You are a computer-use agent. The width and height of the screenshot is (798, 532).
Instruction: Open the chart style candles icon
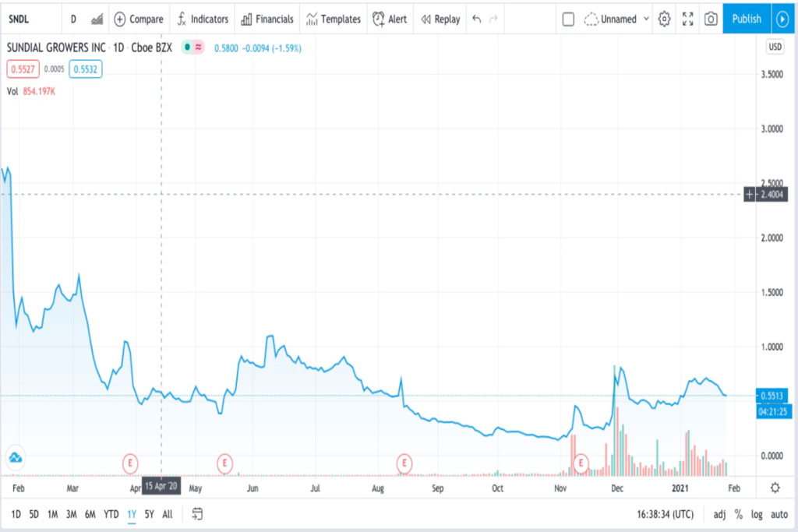point(97,19)
